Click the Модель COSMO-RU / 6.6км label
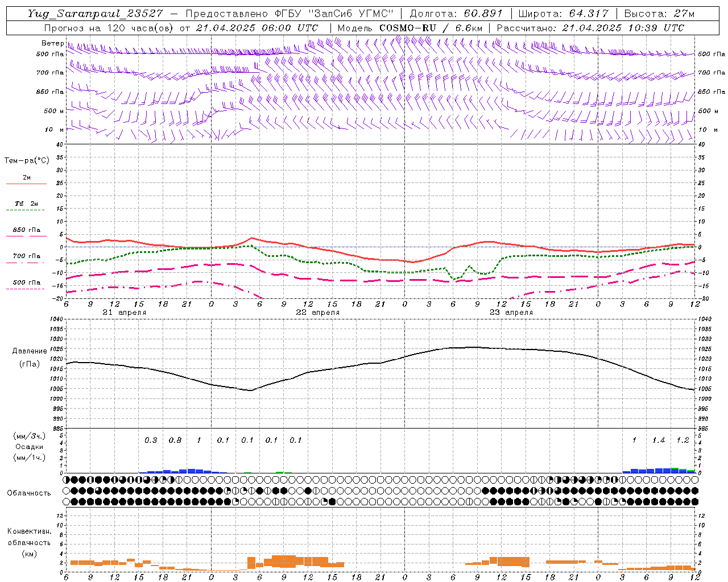Viewport: 728px width, 582px height. coord(409,28)
